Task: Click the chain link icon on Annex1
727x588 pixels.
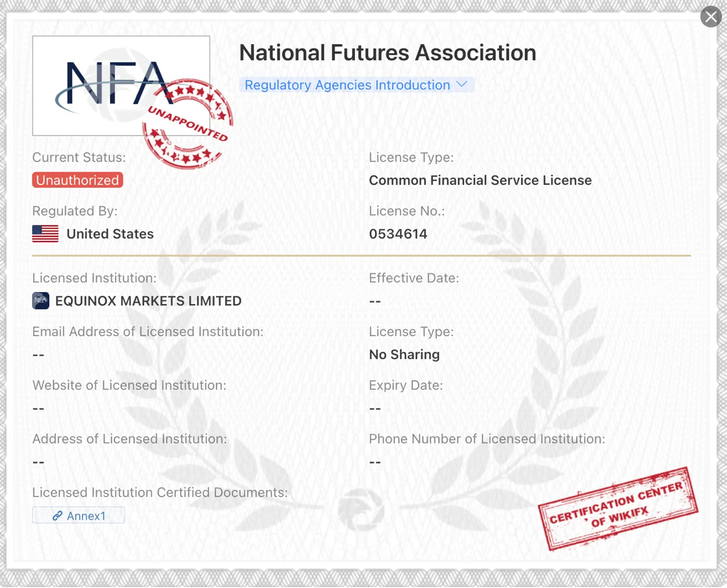Action: coord(57,516)
